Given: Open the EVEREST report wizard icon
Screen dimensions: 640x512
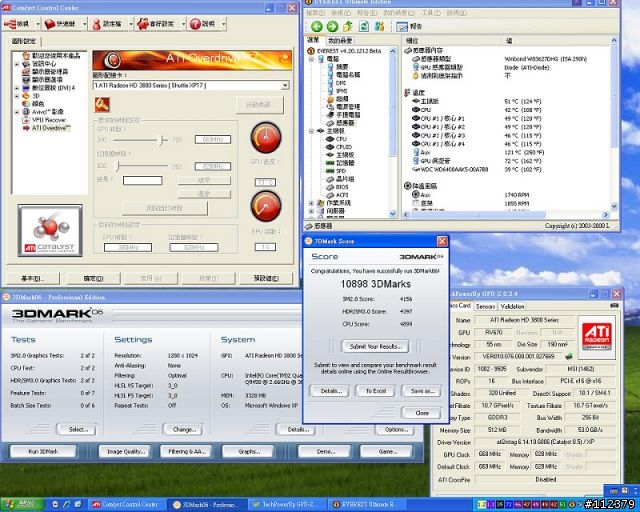Looking at the screenshot, I should [x=402, y=27].
